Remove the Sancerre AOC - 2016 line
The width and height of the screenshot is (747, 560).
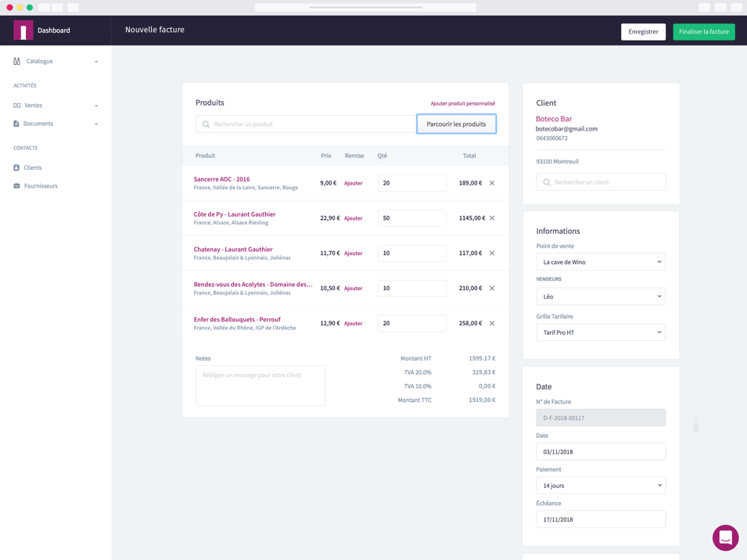pos(492,183)
